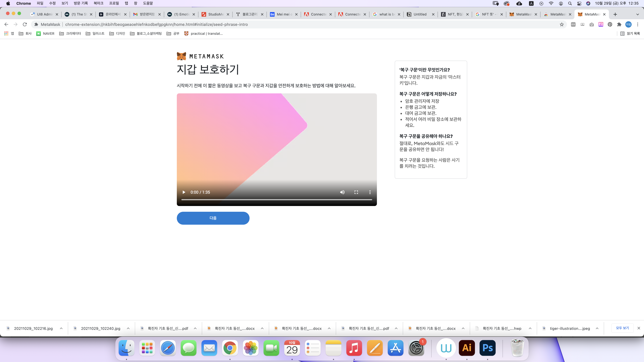
Task: Launch Photoshop from the Dock
Action: 487,348
